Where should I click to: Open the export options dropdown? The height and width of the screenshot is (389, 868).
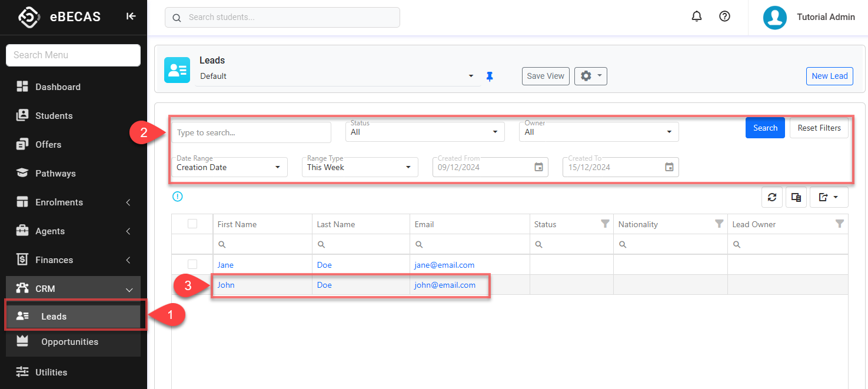pyautogui.click(x=829, y=198)
